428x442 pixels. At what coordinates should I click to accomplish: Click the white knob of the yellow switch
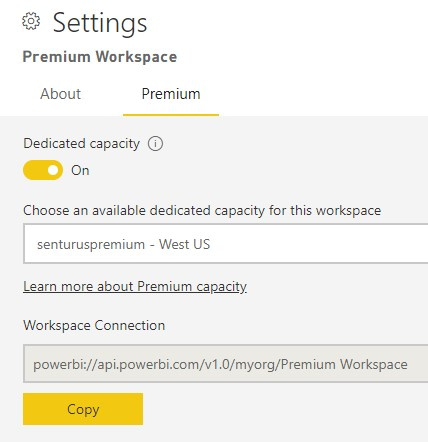(53, 170)
